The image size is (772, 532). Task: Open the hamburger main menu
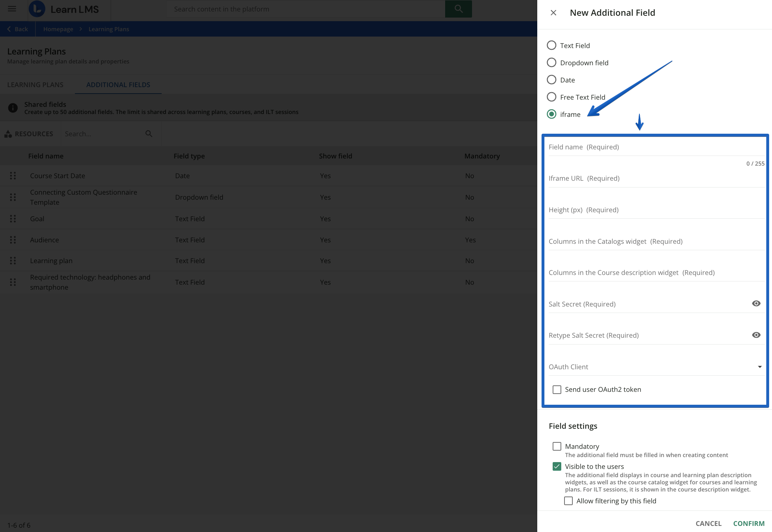pyautogui.click(x=12, y=9)
